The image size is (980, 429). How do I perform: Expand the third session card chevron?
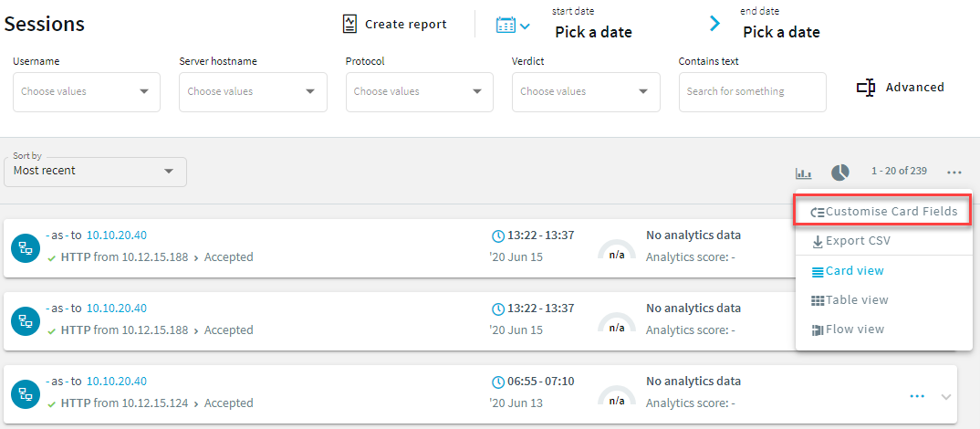(x=945, y=396)
